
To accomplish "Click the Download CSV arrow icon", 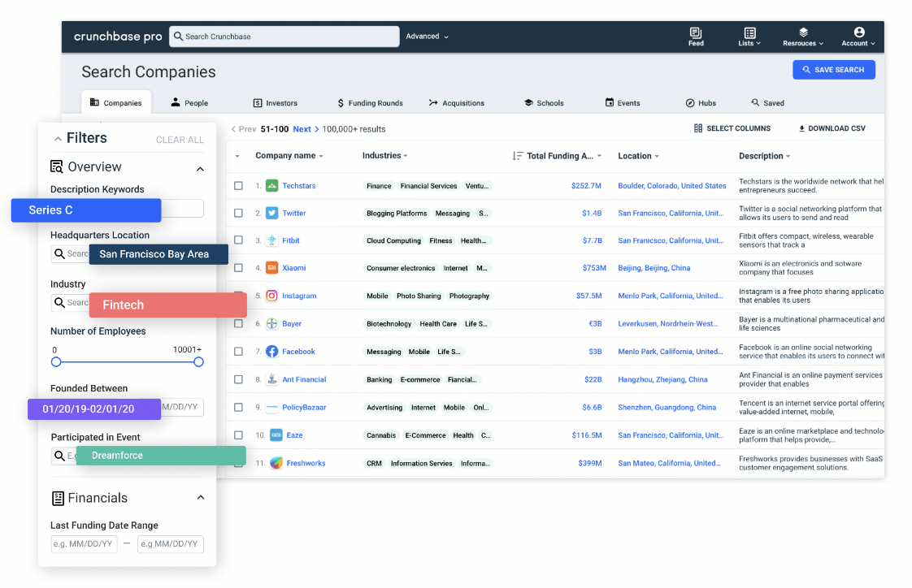I will (801, 128).
